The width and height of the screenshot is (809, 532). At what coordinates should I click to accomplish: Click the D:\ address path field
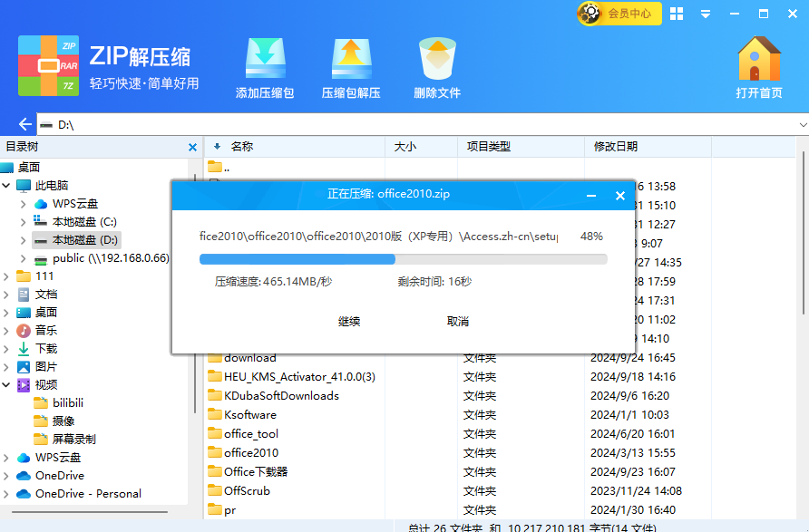point(417,125)
